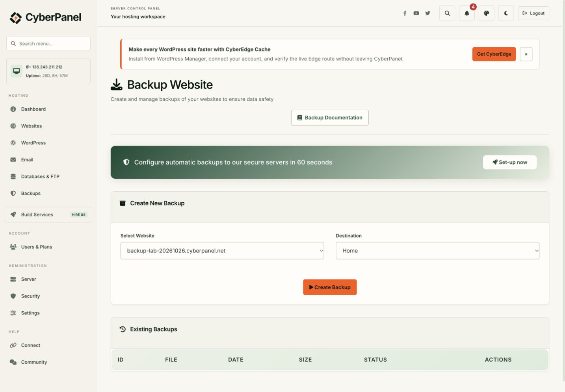Click the WordPress logo icon
565x392 pixels.
tap(13, 143)
